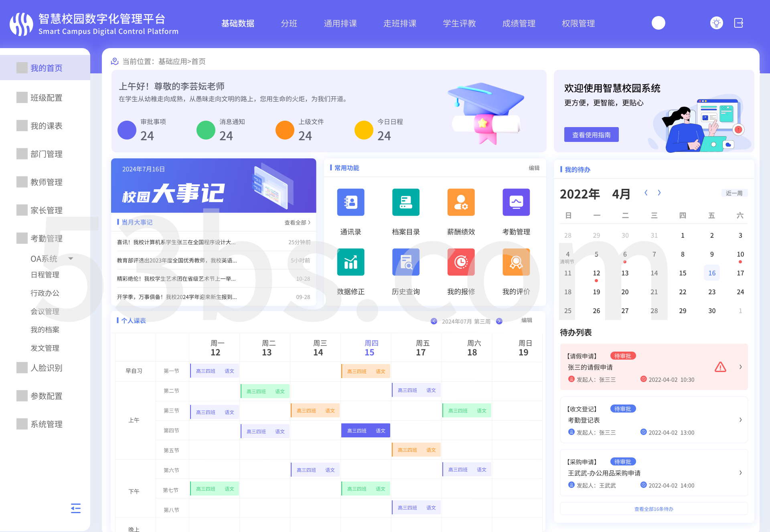Click the warning triangle on 请假申请 item

click(720, 367)
